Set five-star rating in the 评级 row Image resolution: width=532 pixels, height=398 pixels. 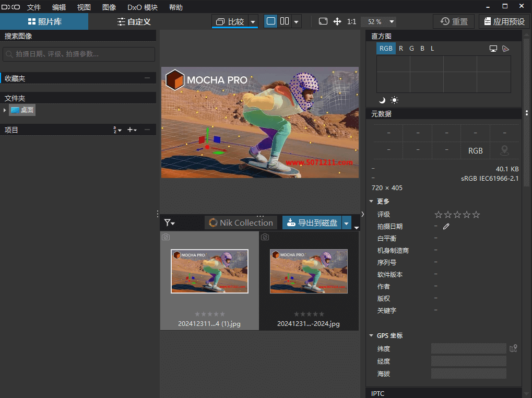[476, 214]
